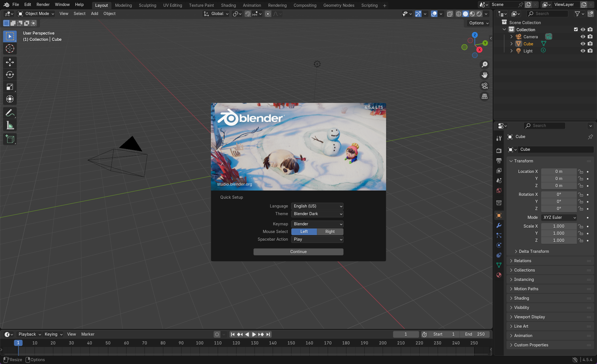The image size is (597, 364).
Task: Open the Render menu
Action: click(x=43, y=5)
